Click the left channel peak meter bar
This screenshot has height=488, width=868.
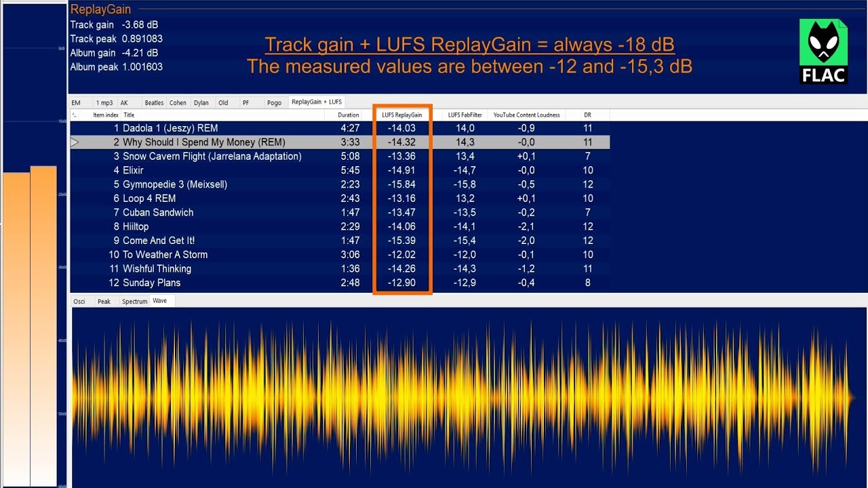(x=16, y=329)
